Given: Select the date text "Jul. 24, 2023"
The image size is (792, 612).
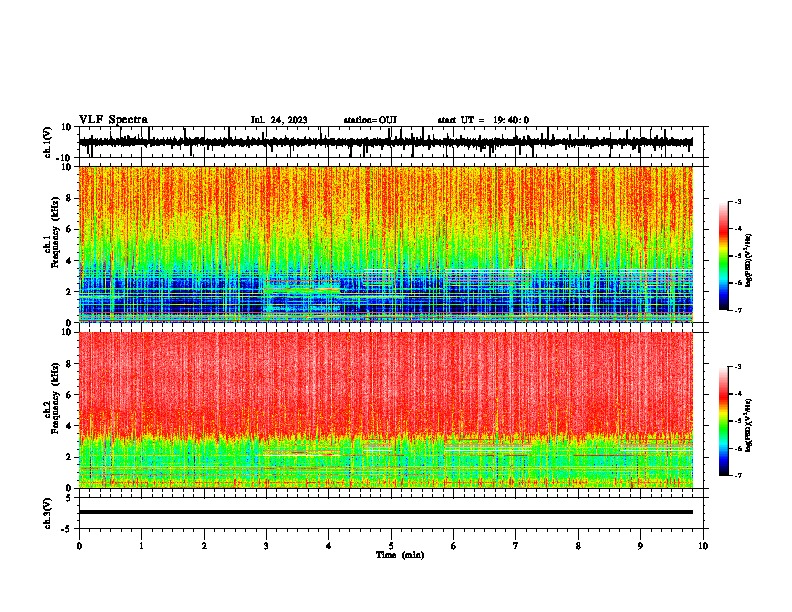Looking at the screenshot, I should point(279,120).
